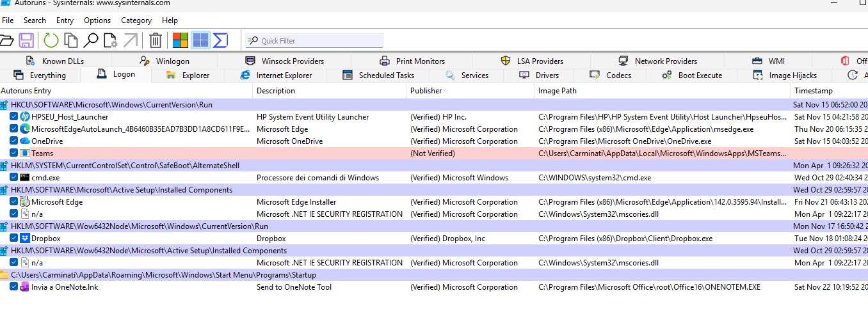Screen dimensions: 868x323
Task: Disable the OneDrive autorun checkbox
Action: coord(13,141)
